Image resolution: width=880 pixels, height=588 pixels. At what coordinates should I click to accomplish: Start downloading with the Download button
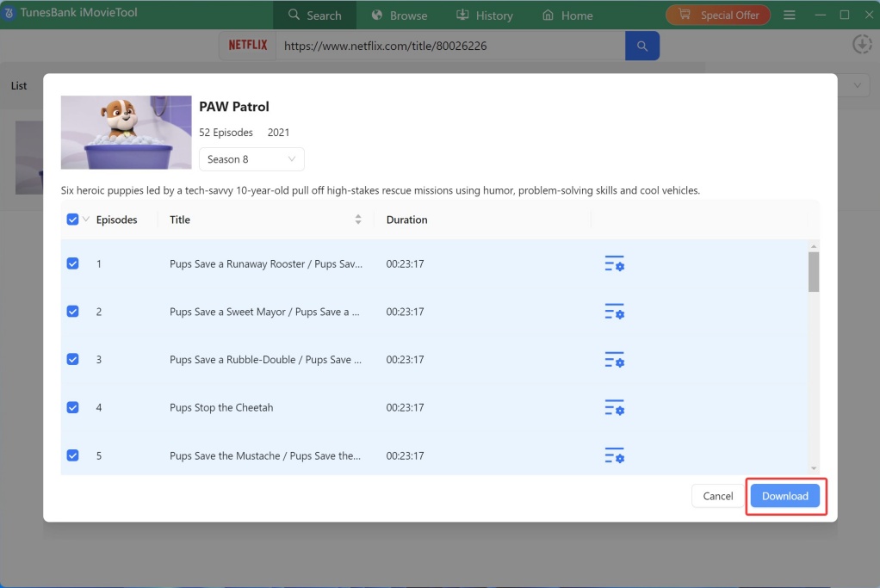[784, 496]
